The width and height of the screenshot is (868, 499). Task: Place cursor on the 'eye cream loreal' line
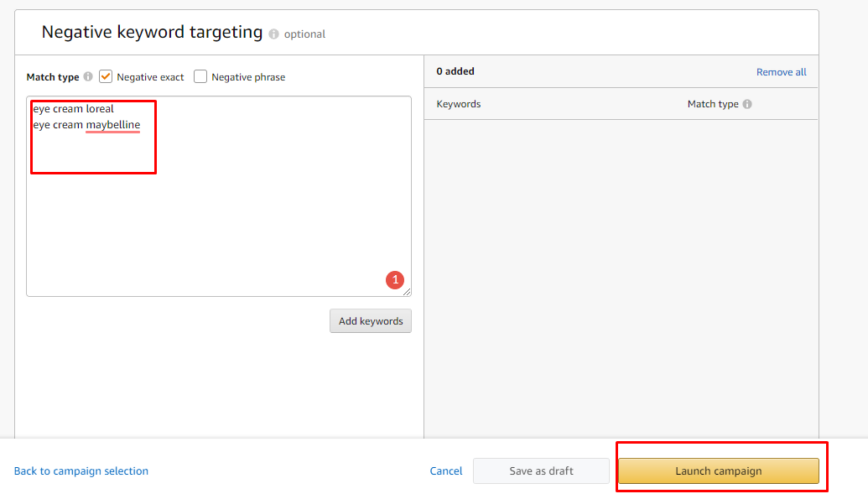pos(73,109)
